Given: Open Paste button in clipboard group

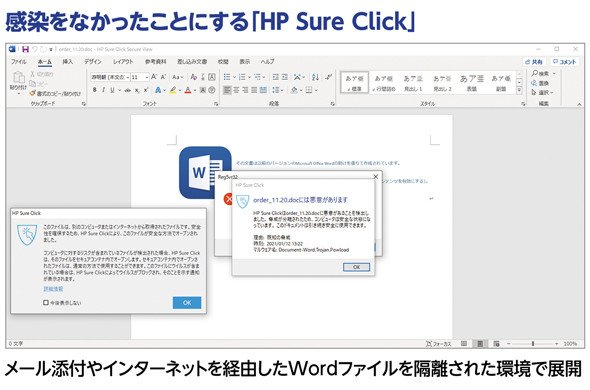Looking at the screenshot, I should click(18, 81).
